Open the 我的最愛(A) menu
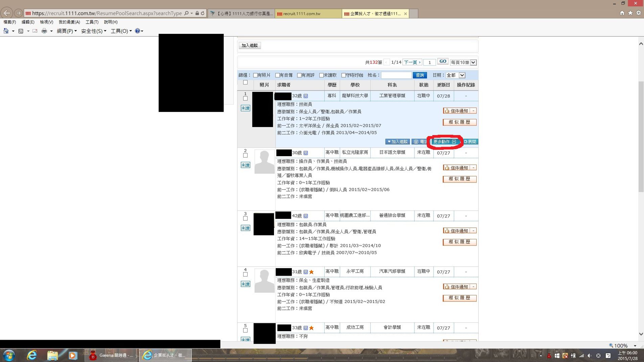The width and height of the screenshot is (644, 362). (69, 22)
